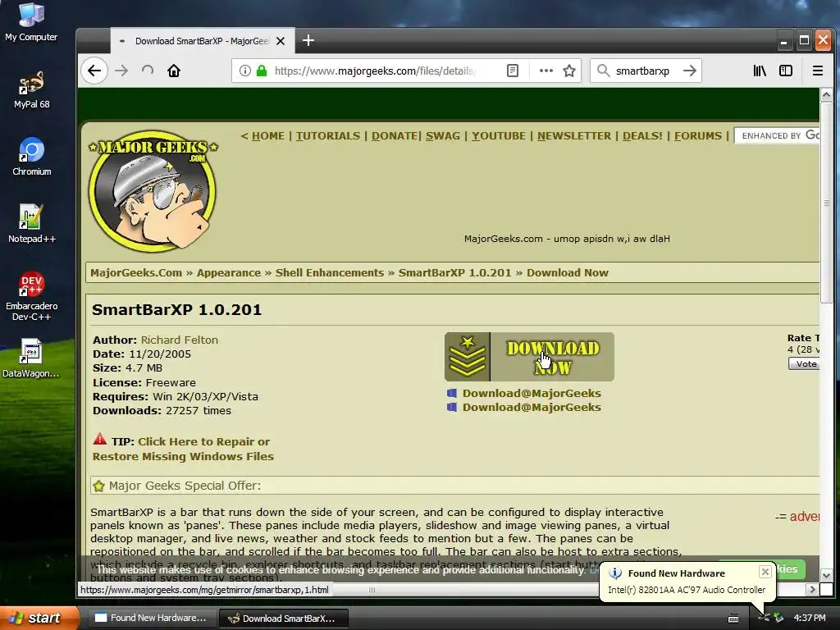The height and width of the screenshot is (630, 840).
Task: Follow the Shell Enhancements breadcrumb link
Action: click(330, 272)
